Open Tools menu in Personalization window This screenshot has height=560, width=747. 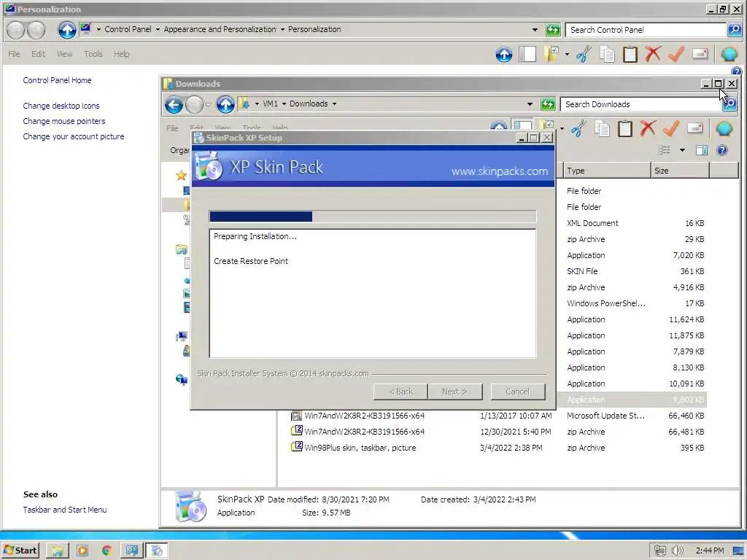tap(93, 54)
